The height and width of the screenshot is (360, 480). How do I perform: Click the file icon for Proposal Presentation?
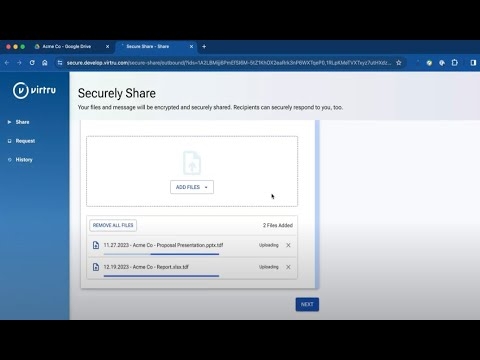tap(96, 245)
